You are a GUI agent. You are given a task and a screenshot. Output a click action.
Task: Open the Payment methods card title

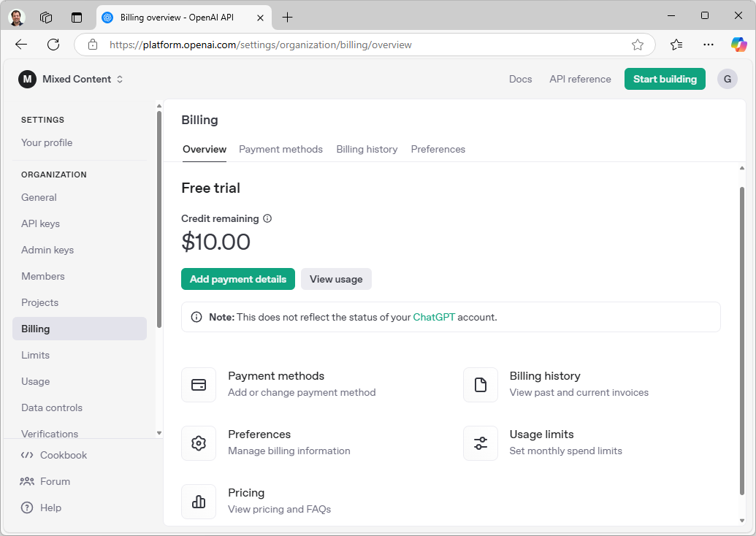[276, 376]
